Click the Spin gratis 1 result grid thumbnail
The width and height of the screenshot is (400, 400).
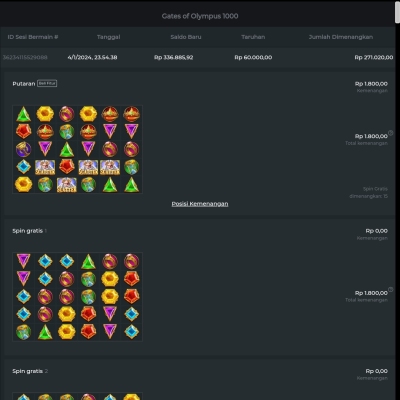coord(77,297)
